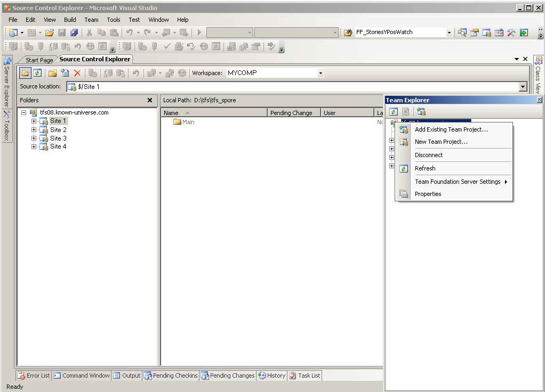Click the New Project icon in main toolbar
The height and width of the screenshot is (392, 545).
13,32
